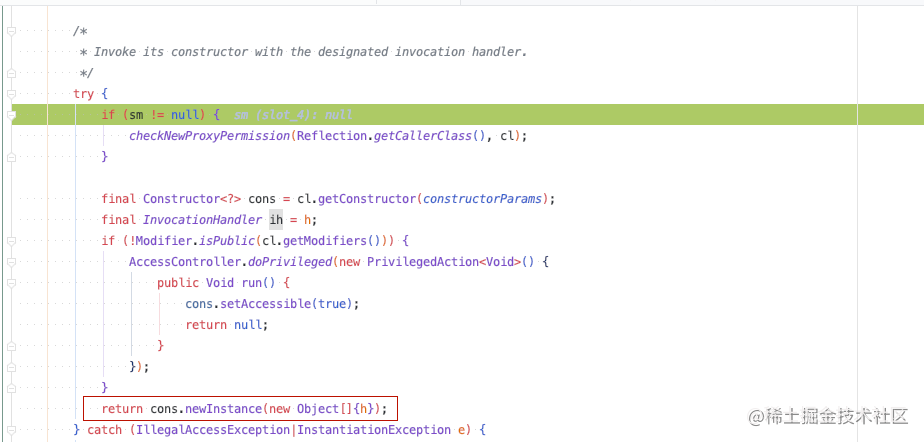Click the 'constructorParams' argument

482,199
